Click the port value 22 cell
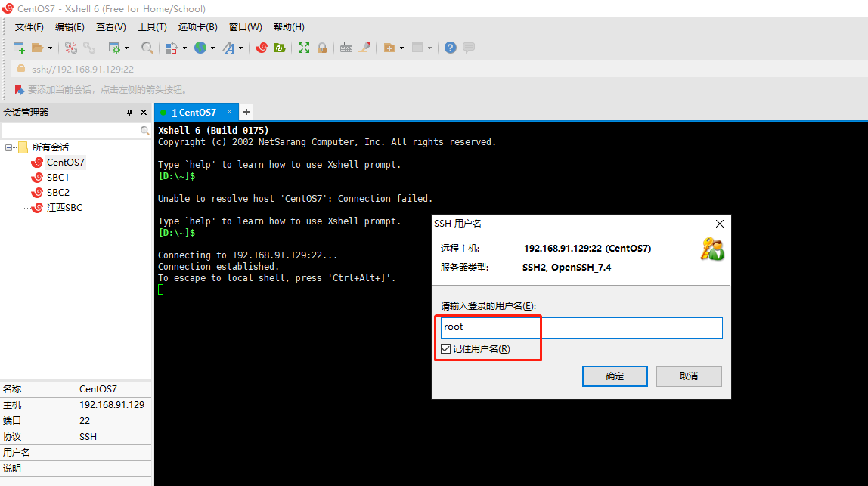This screenshot has width=868, height=486. [113, 421]
